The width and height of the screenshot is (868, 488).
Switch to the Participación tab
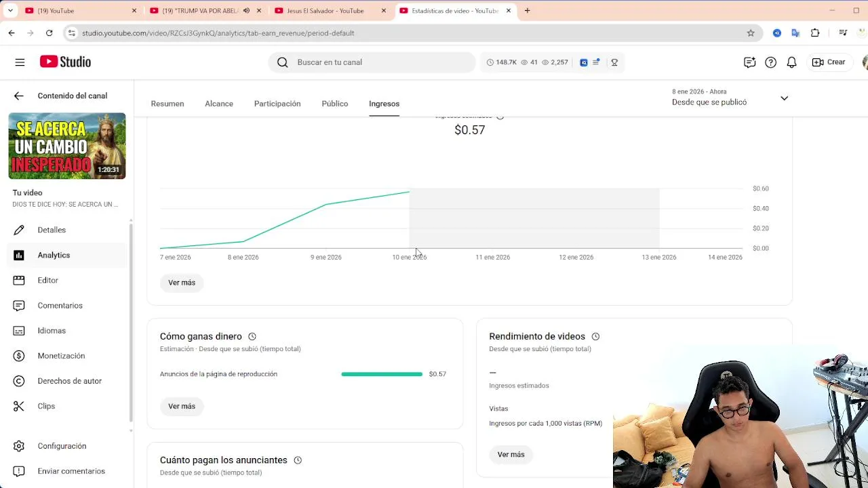click(277, 104)
